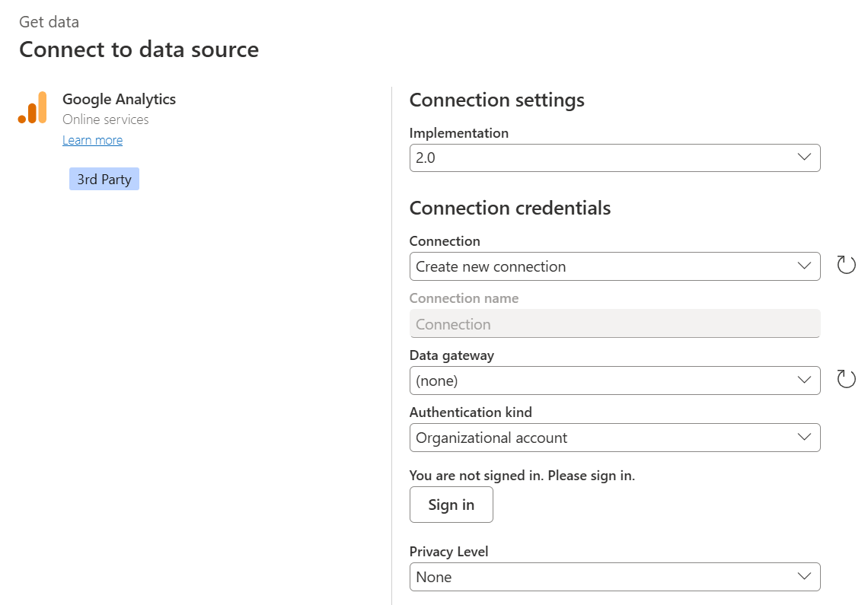Click the Sign in button

coord(451,505)
